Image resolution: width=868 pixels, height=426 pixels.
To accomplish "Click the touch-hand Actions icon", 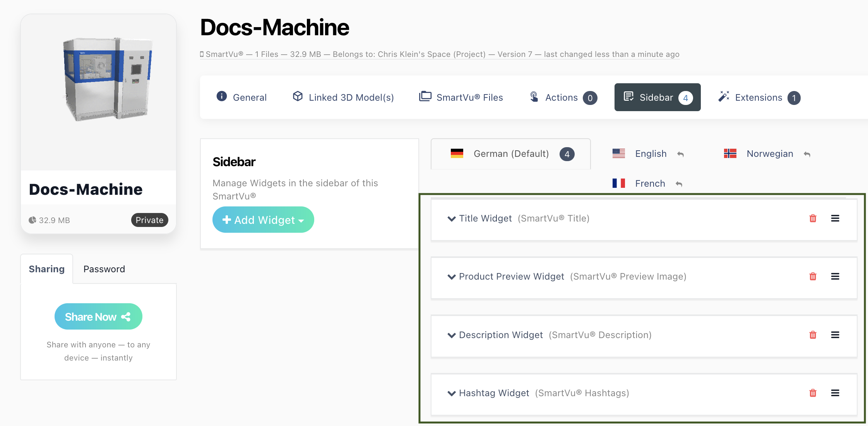I will coord(534,96).
